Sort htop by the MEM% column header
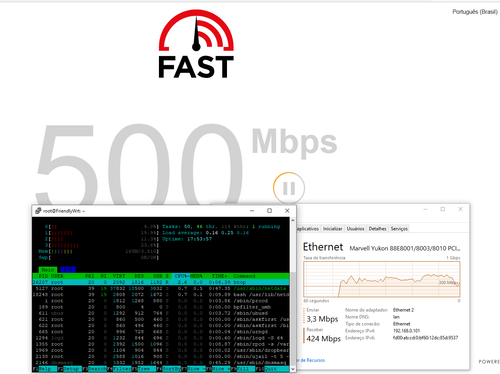Viewport: 500px width, 374px height. click(x=196, y=276)
